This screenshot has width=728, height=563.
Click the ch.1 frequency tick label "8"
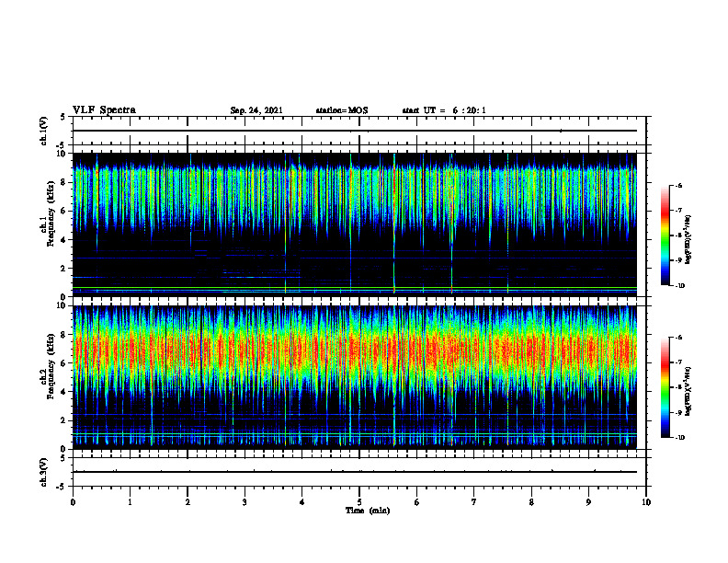pyautogui.click(x=64, y=182)
